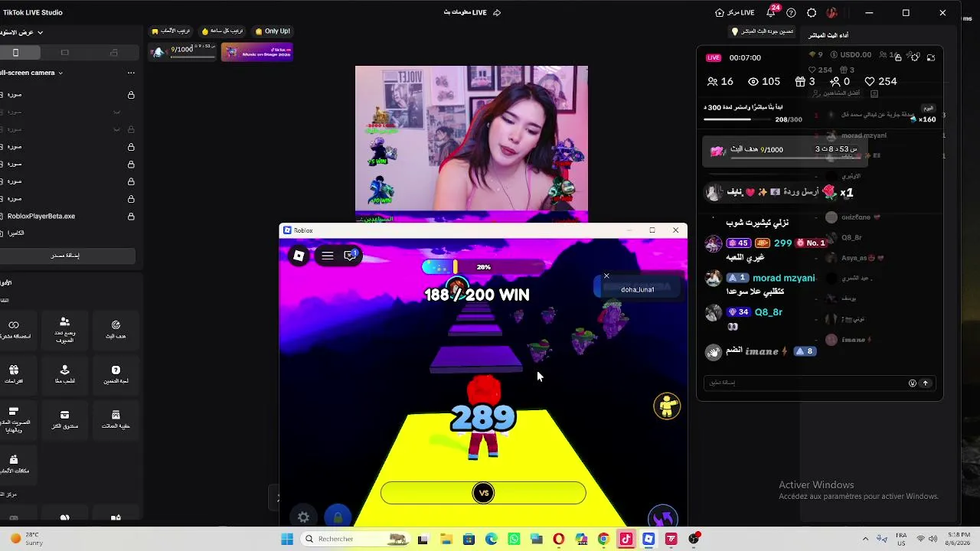
Task: Open TikTok LIVE Studio settings gear
Action: click(812, 12)
